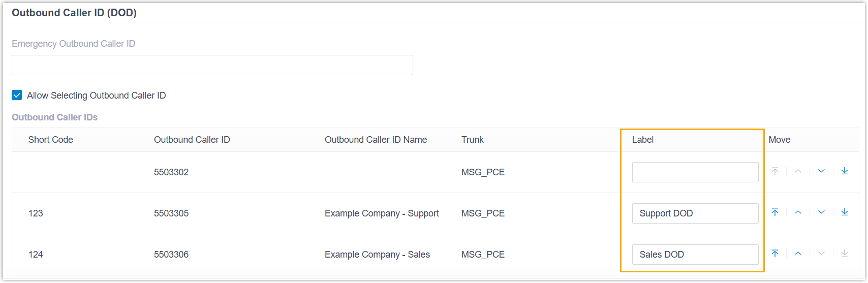The height and width of the screenshot is (283, 868).
Task: Click the Short Code column header
Action: point(51,140)
